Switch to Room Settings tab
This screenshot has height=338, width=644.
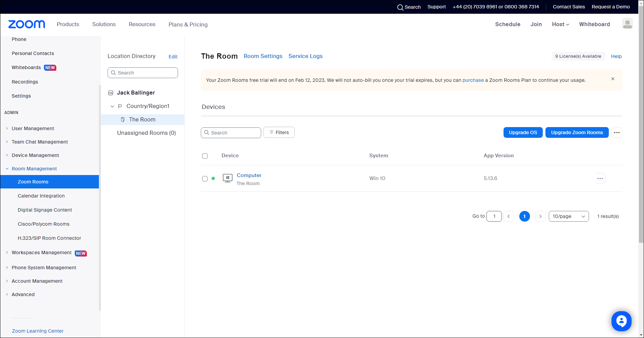(x=263, y=56)
